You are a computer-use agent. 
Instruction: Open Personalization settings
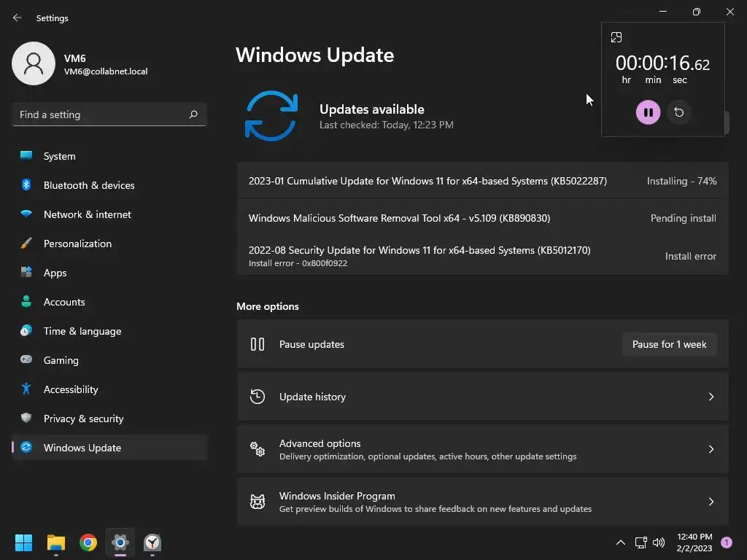[109, 244]
